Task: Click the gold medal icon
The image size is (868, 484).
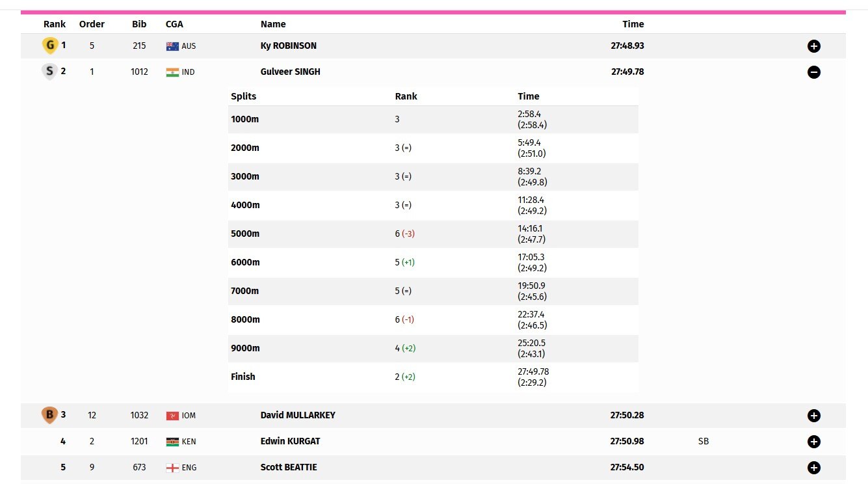Action: (49, 46)
